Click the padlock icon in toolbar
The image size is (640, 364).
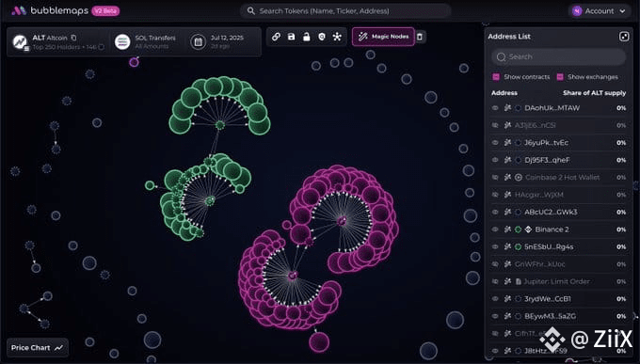(306, 37)
